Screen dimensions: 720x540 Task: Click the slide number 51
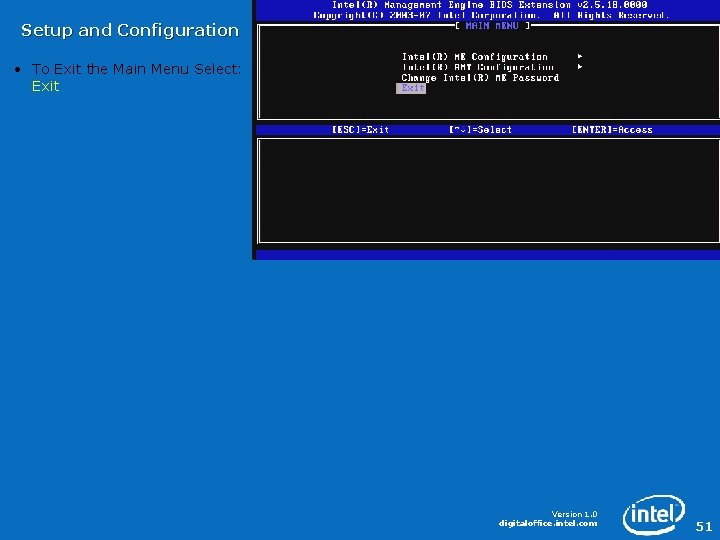click(703, 526)
